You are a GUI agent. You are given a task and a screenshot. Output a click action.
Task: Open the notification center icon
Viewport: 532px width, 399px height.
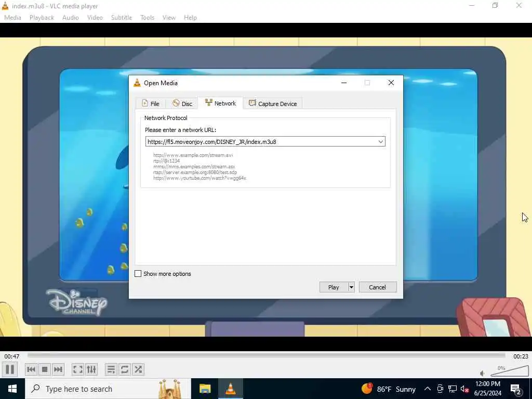516,389
